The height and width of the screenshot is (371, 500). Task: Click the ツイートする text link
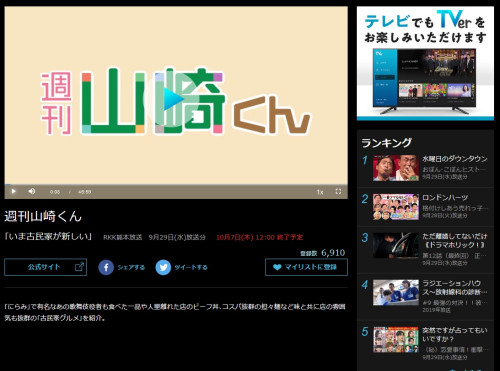[191, 267]
